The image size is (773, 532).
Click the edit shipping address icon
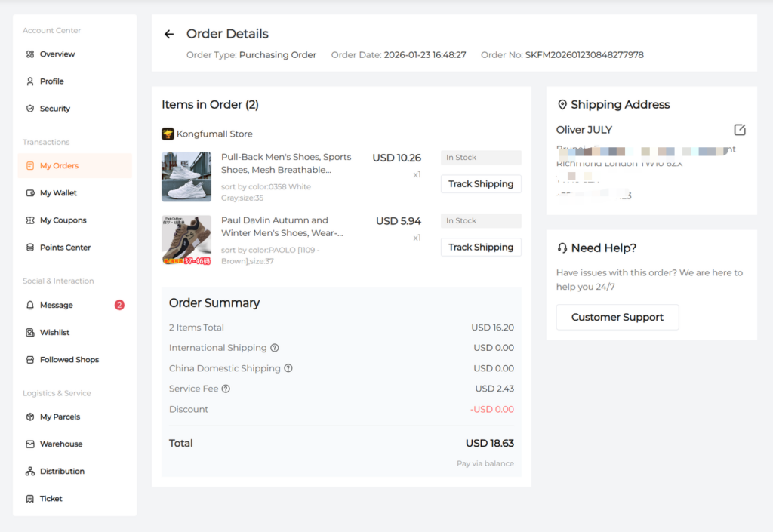(x=740, y=130)
